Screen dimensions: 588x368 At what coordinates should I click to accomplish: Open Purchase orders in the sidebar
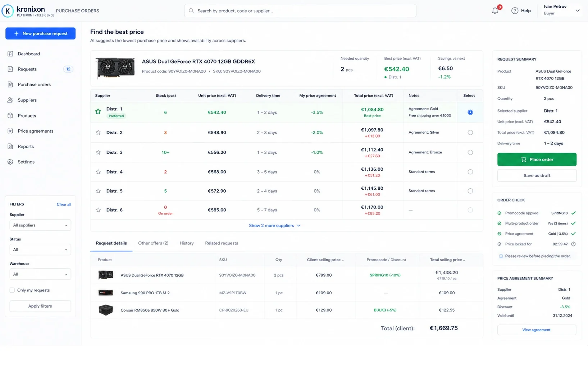(34, 84)
